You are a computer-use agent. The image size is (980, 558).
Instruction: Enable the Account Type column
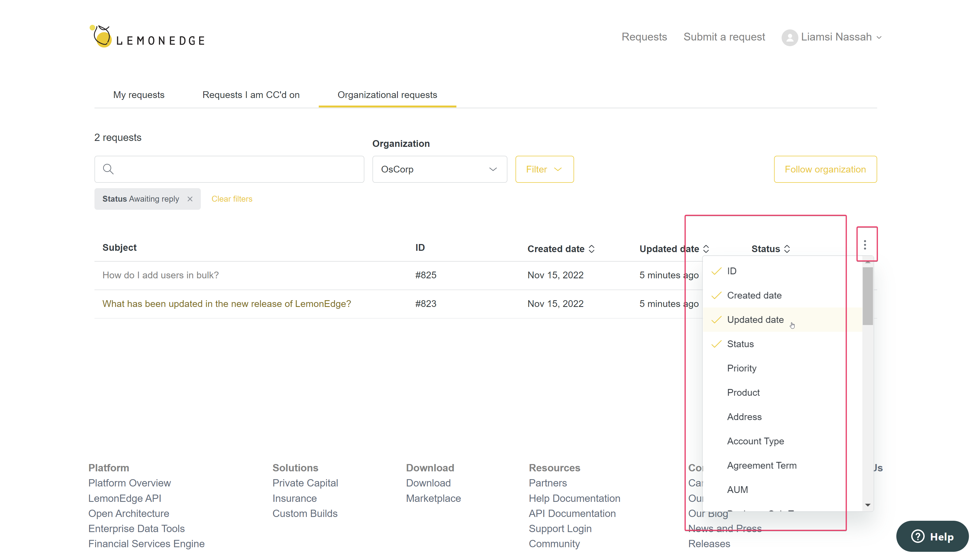point(782,441)
